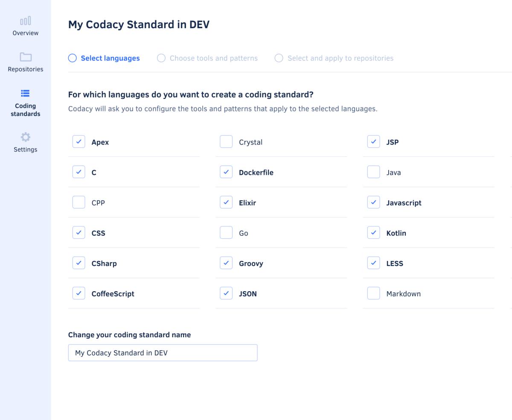Enable the CPP language checkbox

pos(79,202)
